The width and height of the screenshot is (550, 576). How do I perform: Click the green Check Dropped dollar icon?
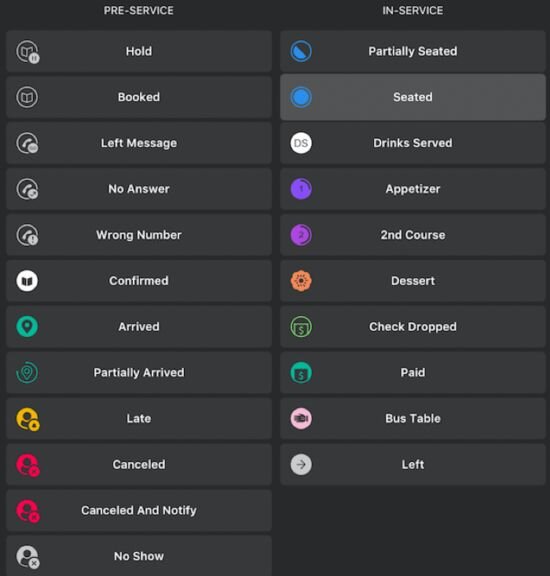[301, 327]
